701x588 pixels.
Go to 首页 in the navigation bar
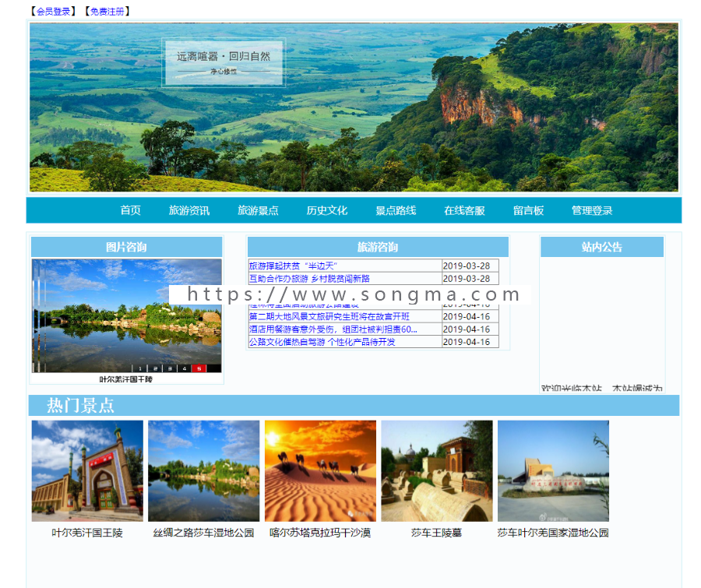pos(131,210)
